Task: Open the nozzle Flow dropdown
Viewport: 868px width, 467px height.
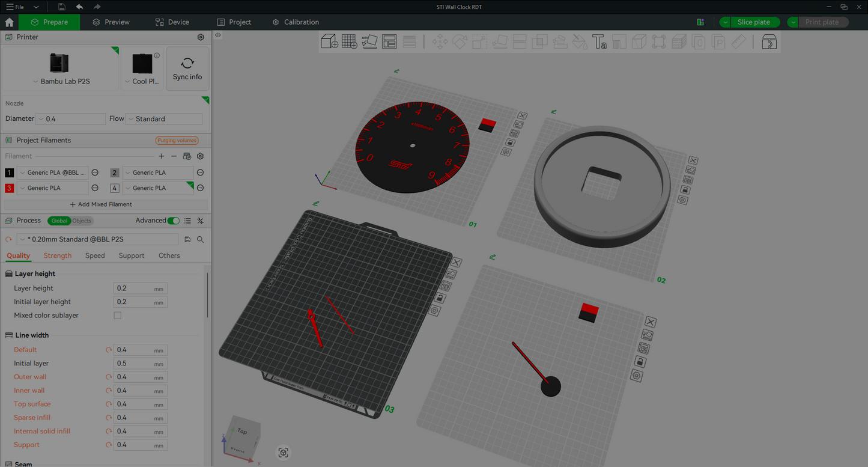Action: click(x=164, y=119)
